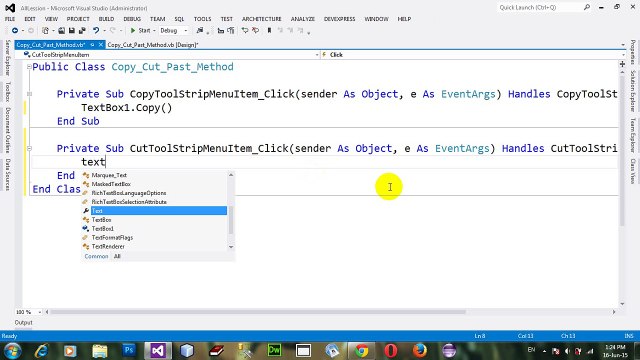This screenshot has width=640, height=360.
Task: Click the Save All toolbar icon
Action: pyautogui.click(x=82, y=31)
